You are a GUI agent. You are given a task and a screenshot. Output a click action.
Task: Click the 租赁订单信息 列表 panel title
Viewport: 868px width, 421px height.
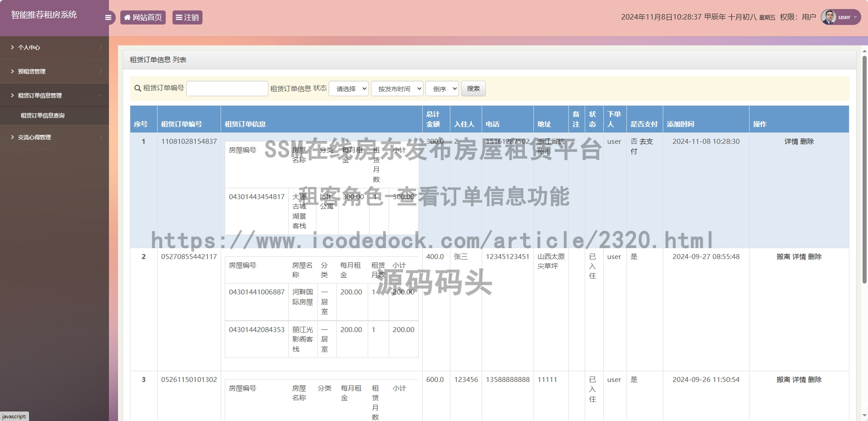[x=158, y=60]
